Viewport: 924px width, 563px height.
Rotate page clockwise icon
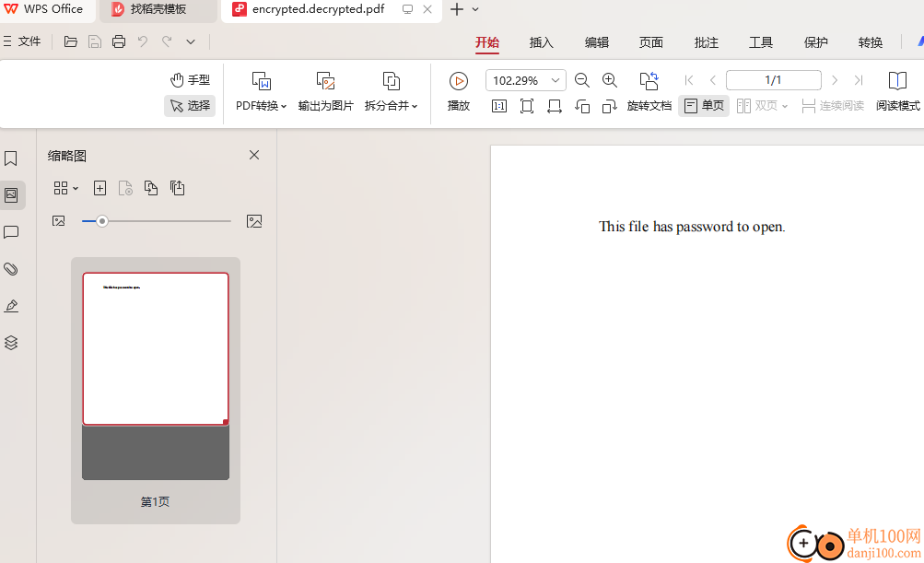[610, 106]
